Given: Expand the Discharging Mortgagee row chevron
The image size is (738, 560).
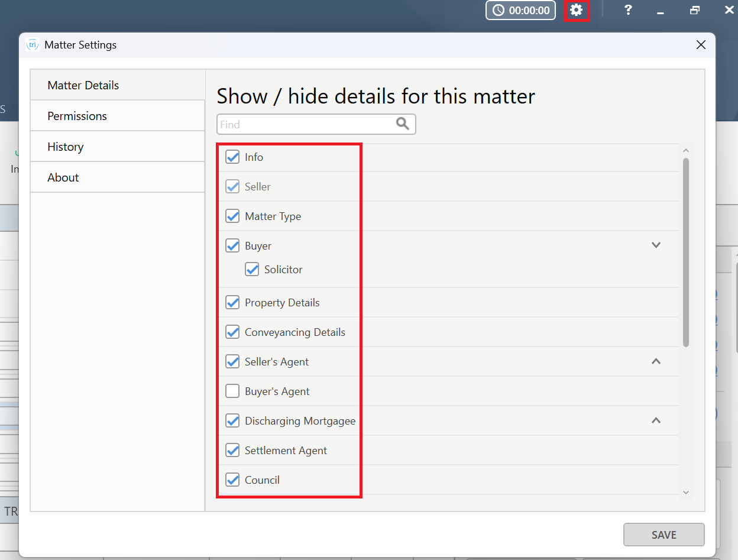Looking at the screenshot, I should tap(656, 420).
